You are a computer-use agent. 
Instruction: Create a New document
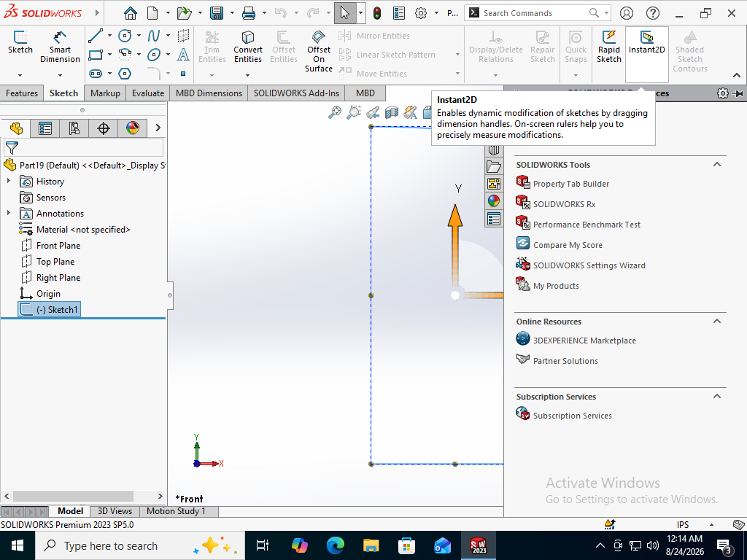[x=152, y=13]
